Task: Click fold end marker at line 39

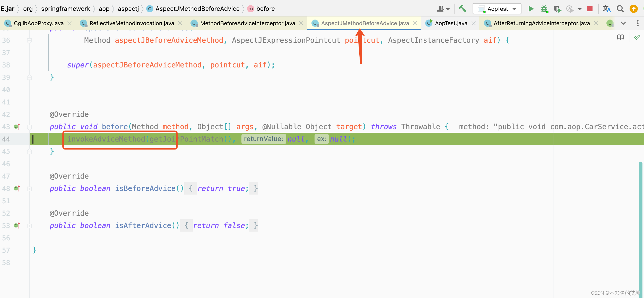Action: click(29, 77)
